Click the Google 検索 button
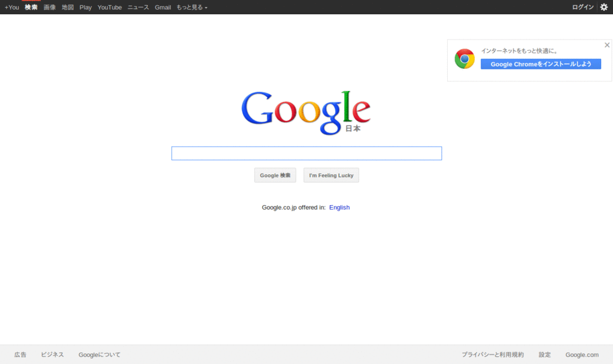The height and width of the screenshot is (364, 613). click(275, 175)
